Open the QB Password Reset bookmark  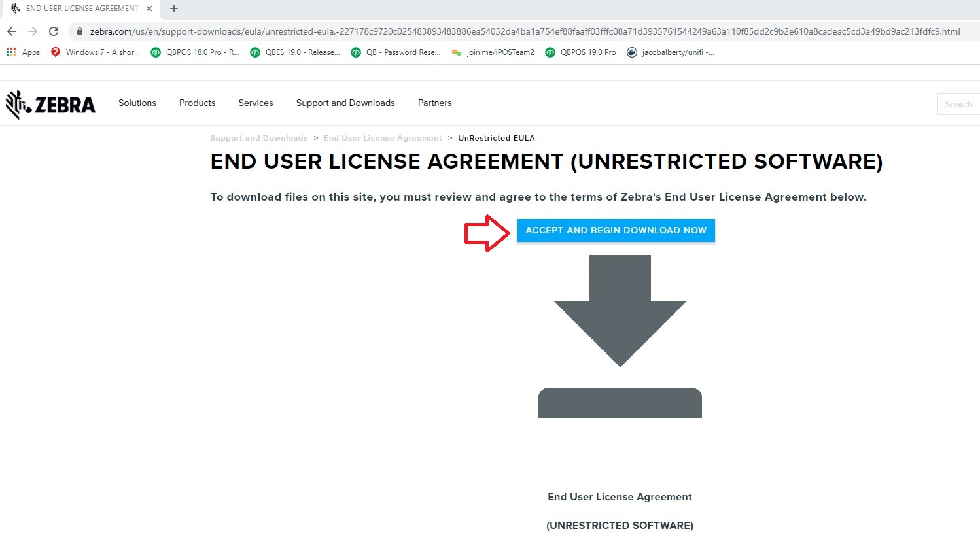[396, 52]
